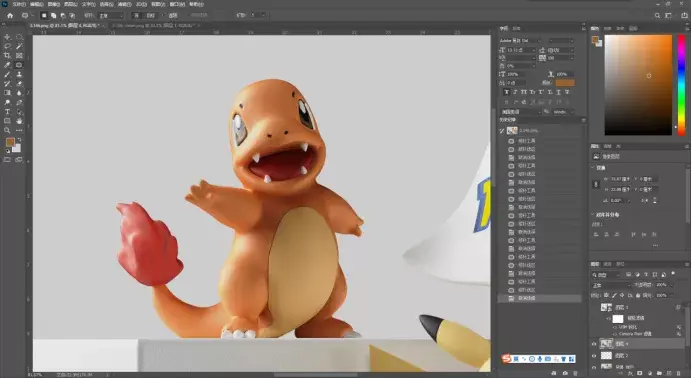This screenshot has height=378, width=692.
Task: Toggle visibility of layer 2
Action: (x=594, y=356)
